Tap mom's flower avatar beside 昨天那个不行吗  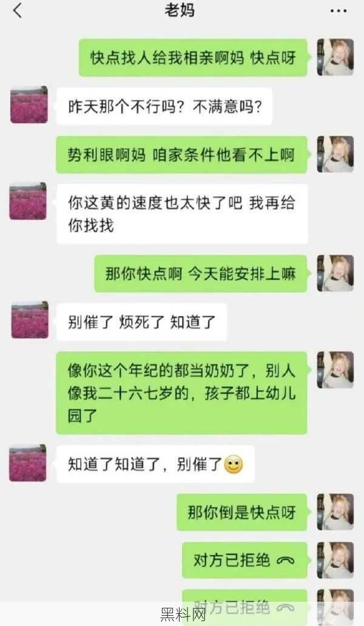coord(29,105)
